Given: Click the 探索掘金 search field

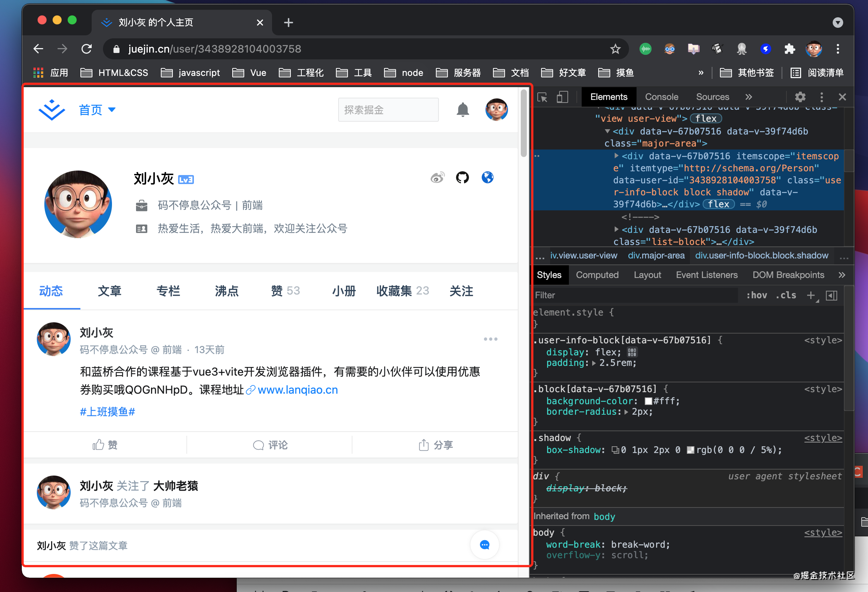Looking at the screenshot, I should pos(388,110).
